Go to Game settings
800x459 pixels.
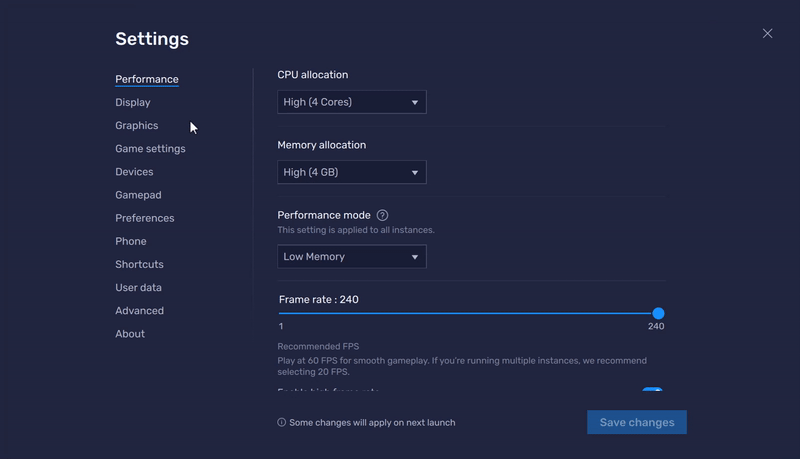pyautogui.click(x=150, y=149)
